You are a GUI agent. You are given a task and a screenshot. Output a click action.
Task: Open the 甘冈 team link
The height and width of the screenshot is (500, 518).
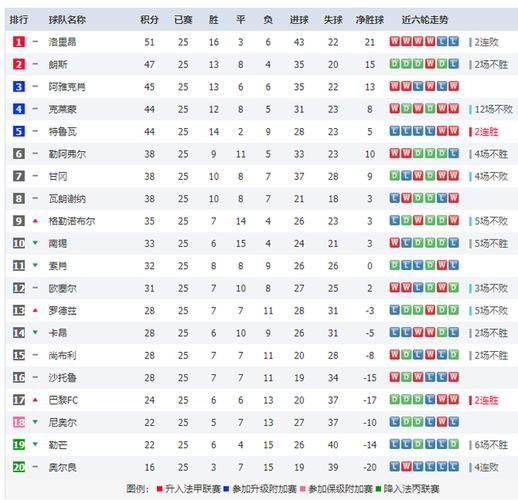[x=58, y=176]
